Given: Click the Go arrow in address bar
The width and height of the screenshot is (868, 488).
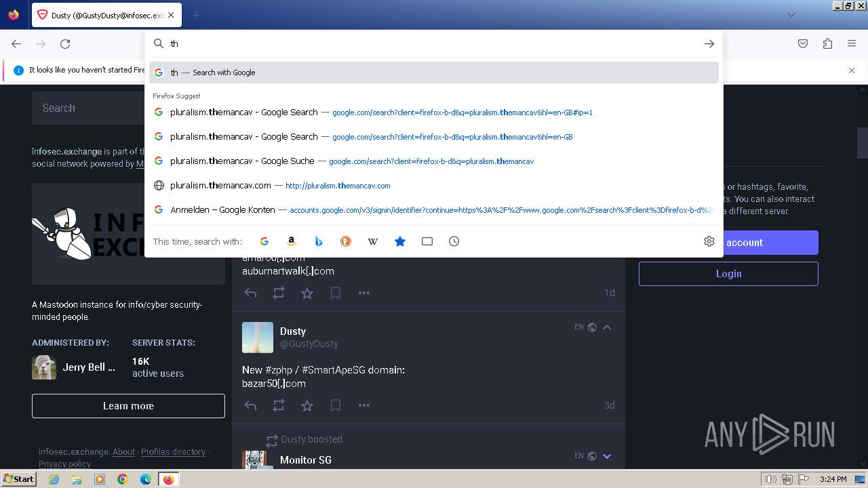Looking at the screenshot, I should click(x=709, y=43).
